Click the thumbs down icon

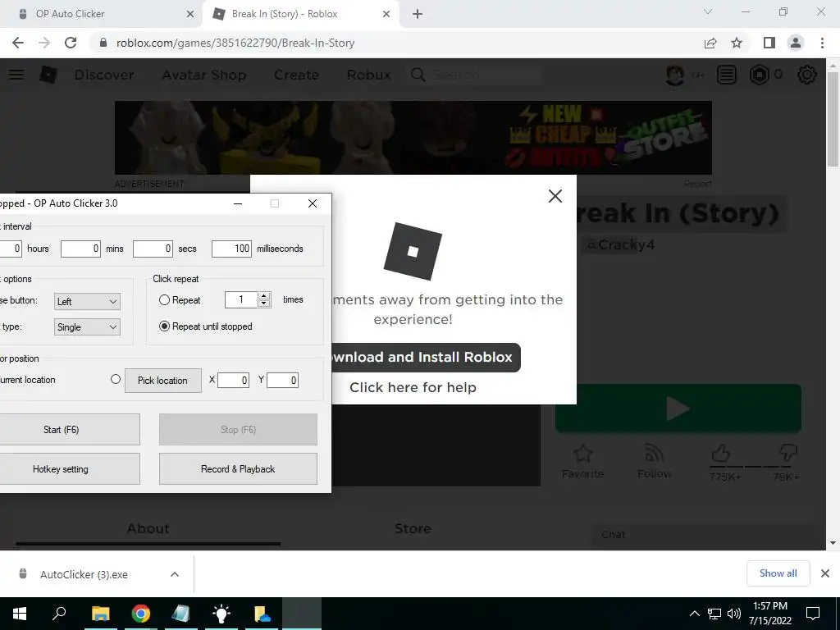[x=788, y=453]
